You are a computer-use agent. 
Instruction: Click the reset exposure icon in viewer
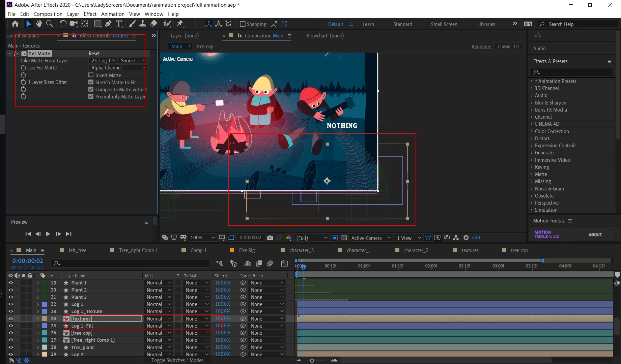point(466,238)
